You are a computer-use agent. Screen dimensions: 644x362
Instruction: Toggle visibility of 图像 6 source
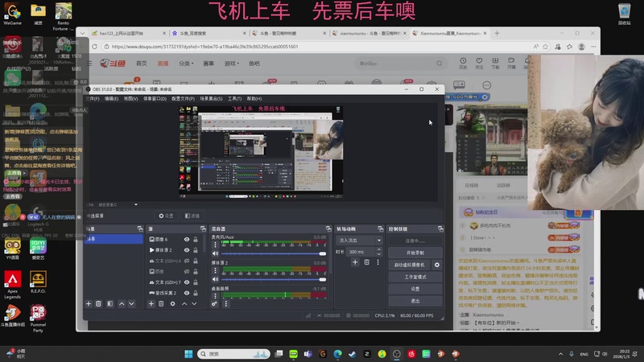(187, 239)
